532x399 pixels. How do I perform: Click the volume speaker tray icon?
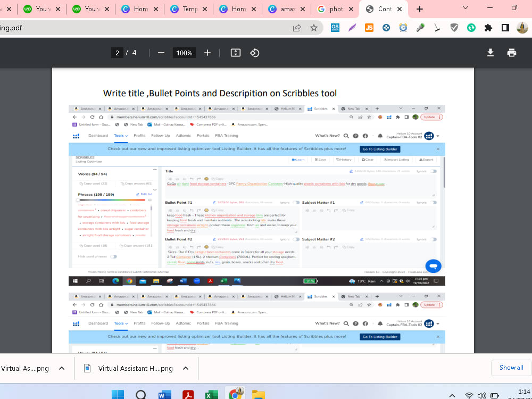tap(481, 396)
